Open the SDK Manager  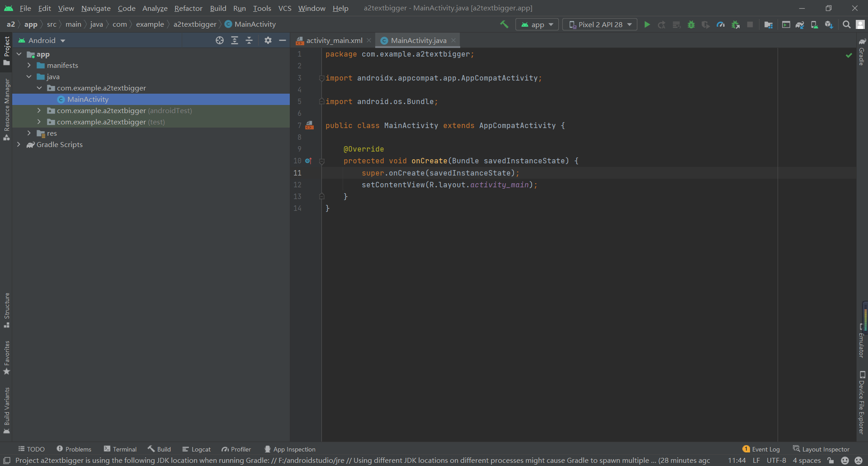829,24
